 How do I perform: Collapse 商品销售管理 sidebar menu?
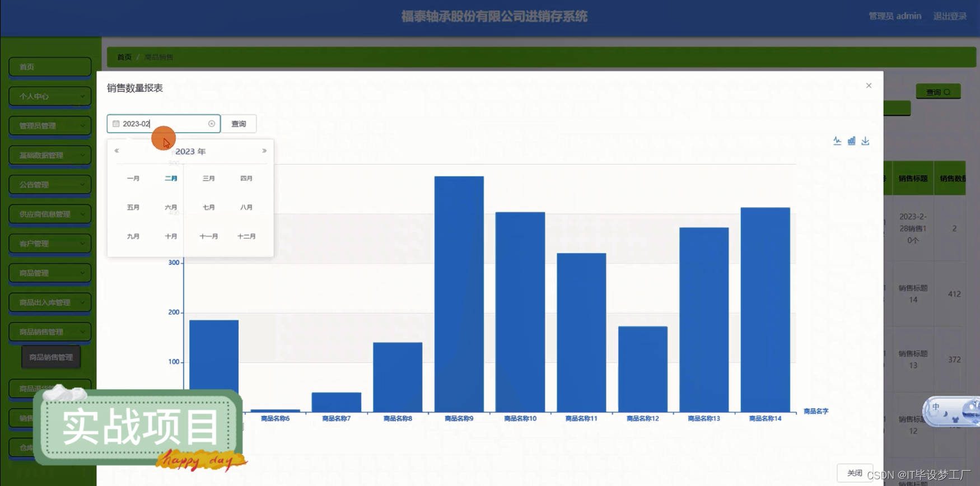pos(50,331)
